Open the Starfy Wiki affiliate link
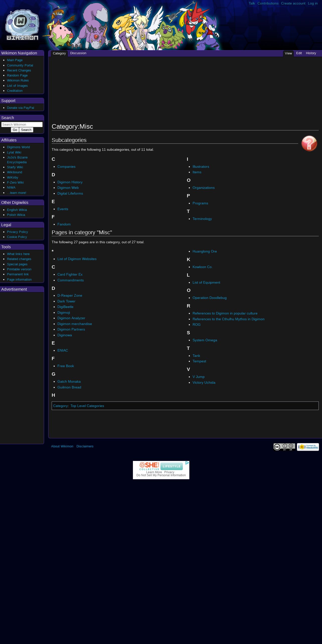The image size is (322, 644). pyautogui.click(x=15, y=167)
